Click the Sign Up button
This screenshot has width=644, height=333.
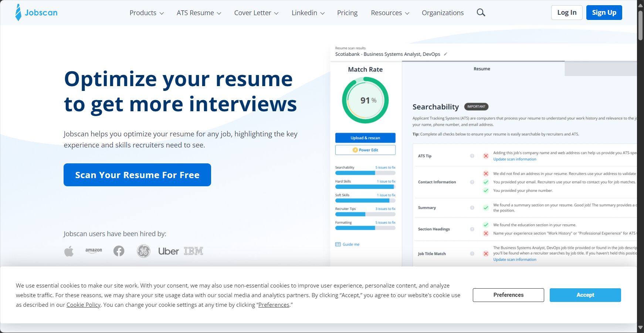pyautogui.click(x=604, y=13)
